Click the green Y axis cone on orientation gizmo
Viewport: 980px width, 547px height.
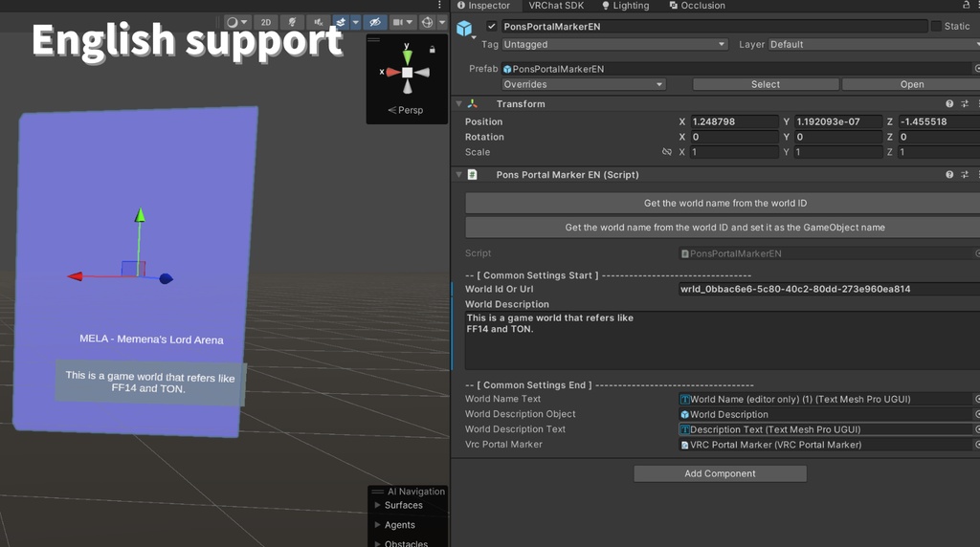(407, 56)
